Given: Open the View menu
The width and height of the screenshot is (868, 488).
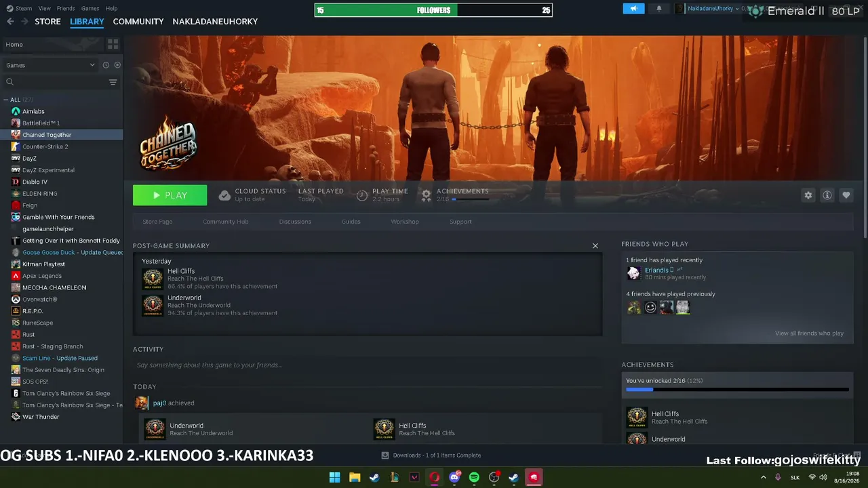Looking at the screenshot, I should [45, 8].
